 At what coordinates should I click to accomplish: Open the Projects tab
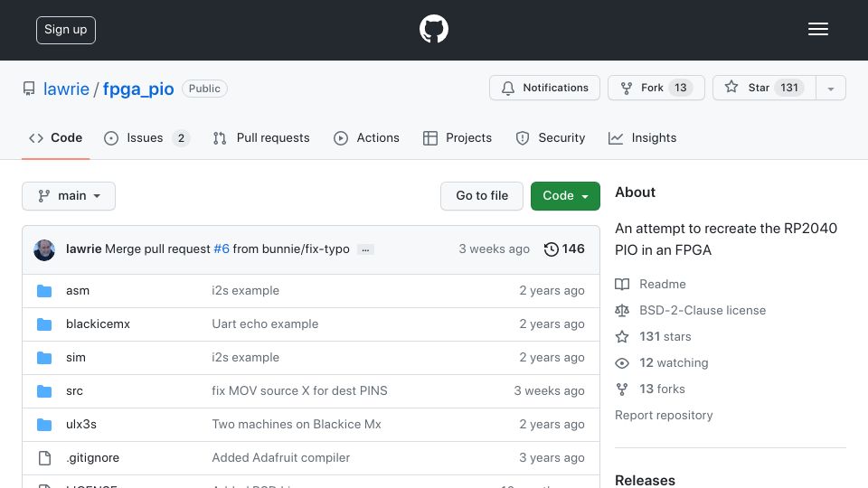458,137
